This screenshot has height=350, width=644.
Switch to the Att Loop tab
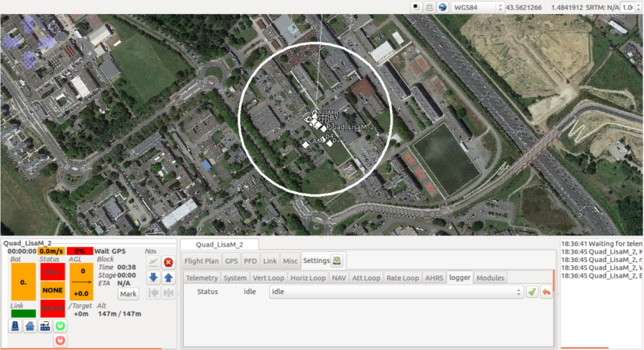tap(366, 278)
